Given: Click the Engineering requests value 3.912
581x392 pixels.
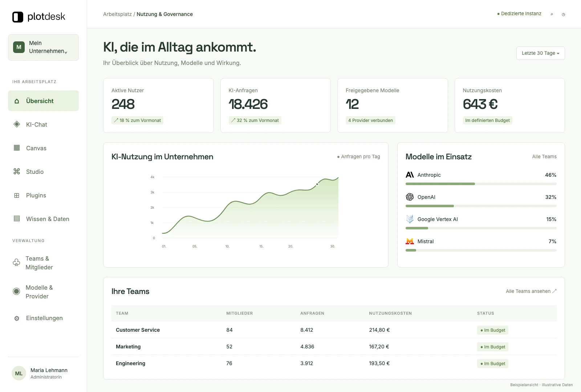Looking at the screenshot, I should (306, 363).
